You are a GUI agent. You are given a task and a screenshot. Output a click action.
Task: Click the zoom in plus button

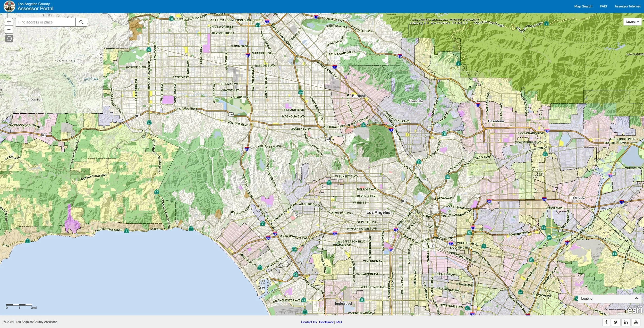click(9, 22)
